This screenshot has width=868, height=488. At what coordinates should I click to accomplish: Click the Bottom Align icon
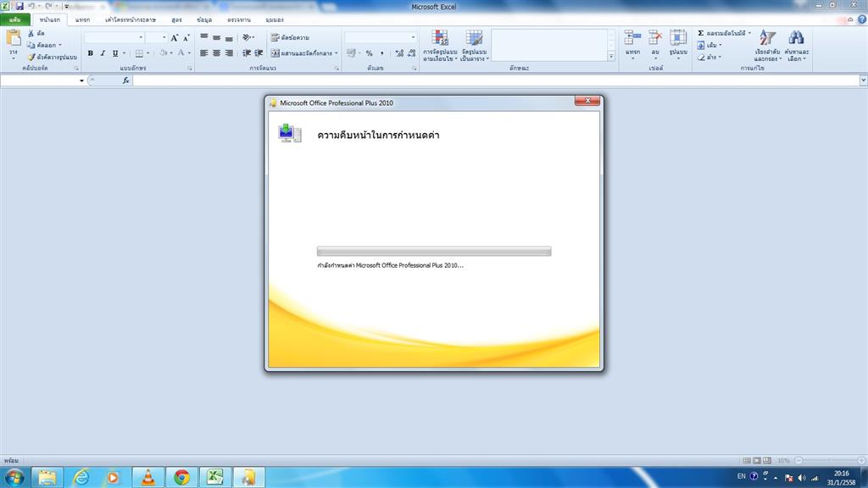coord(229,37)
